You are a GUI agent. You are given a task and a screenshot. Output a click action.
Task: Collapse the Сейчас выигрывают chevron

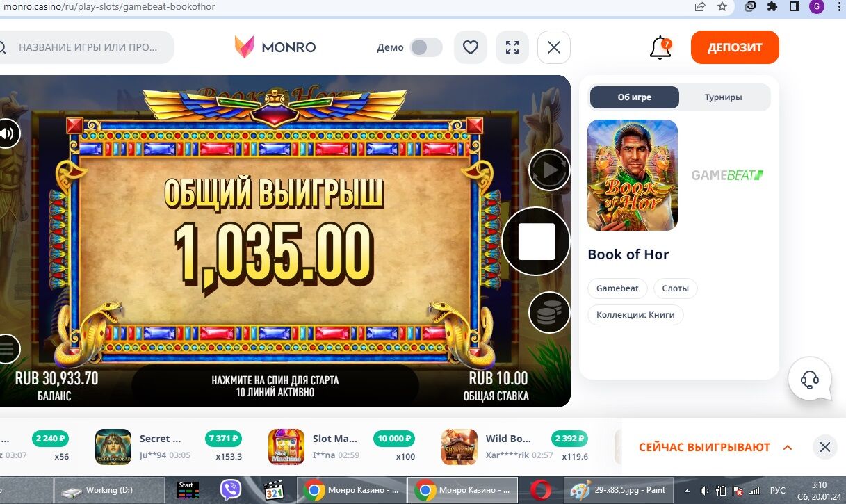788,447
